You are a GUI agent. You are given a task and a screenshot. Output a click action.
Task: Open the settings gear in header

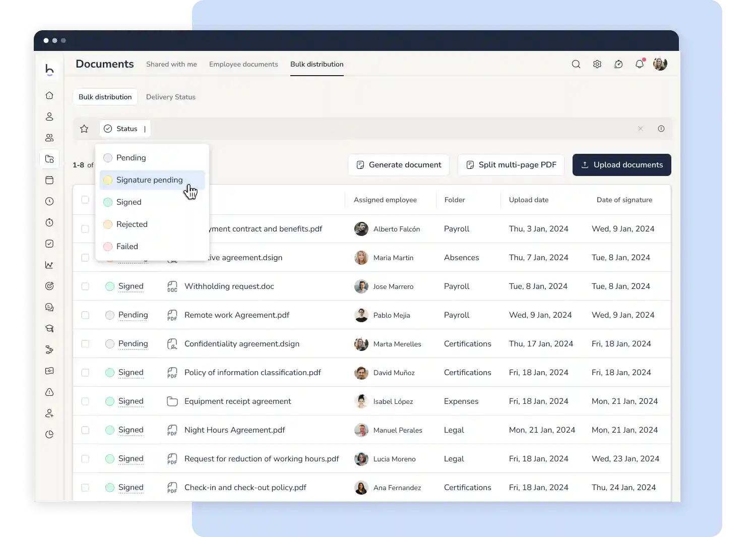coord(597,64)
